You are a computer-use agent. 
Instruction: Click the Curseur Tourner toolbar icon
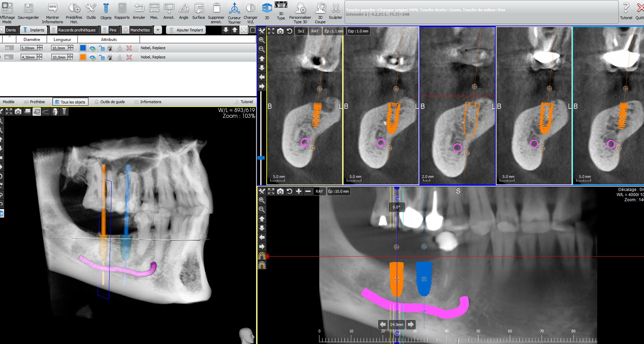(234, 12)
